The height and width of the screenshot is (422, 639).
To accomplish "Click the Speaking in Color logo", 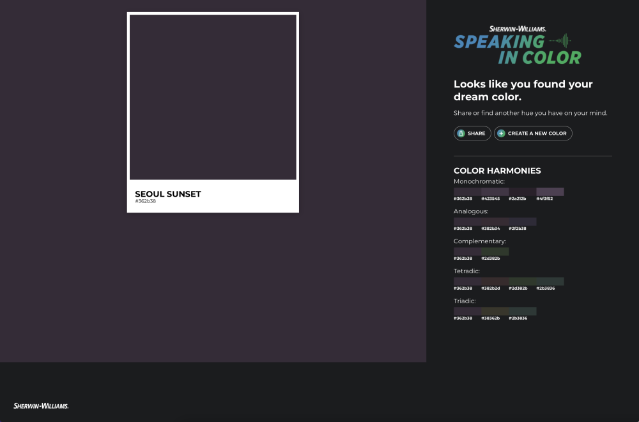I will (x=517, y=46).
